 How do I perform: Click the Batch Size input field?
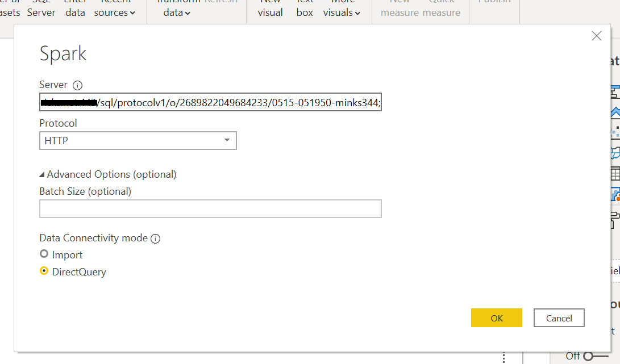point(210,208)
